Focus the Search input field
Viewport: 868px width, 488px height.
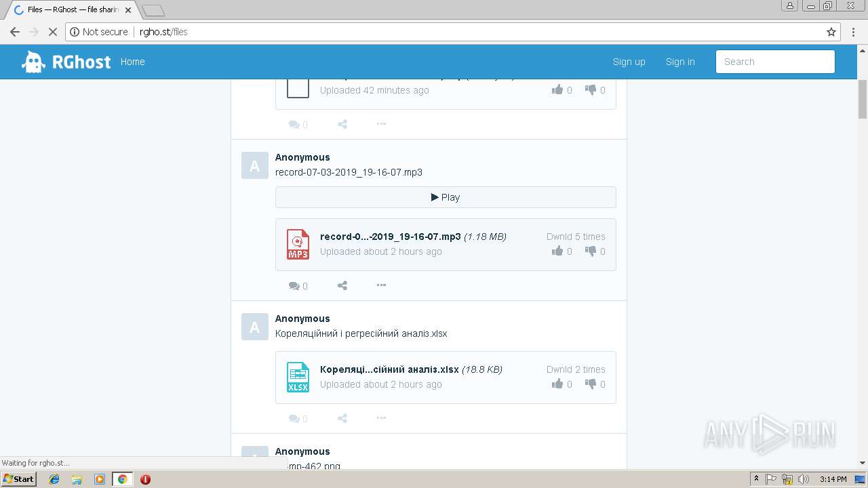coord(775,62)
